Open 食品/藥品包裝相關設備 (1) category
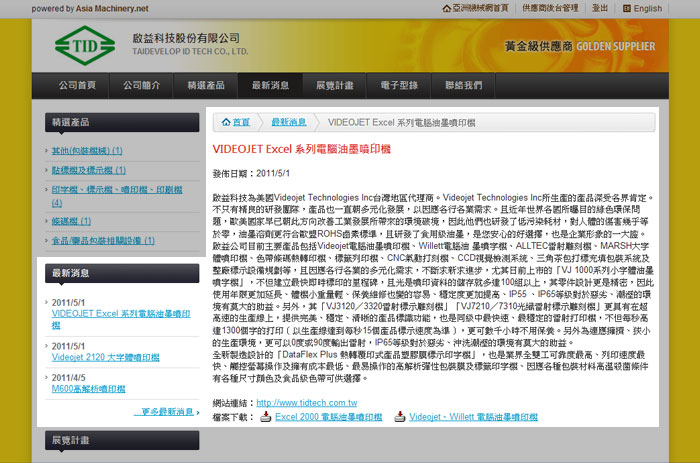700x463 pixels. [x=103, y=241]
